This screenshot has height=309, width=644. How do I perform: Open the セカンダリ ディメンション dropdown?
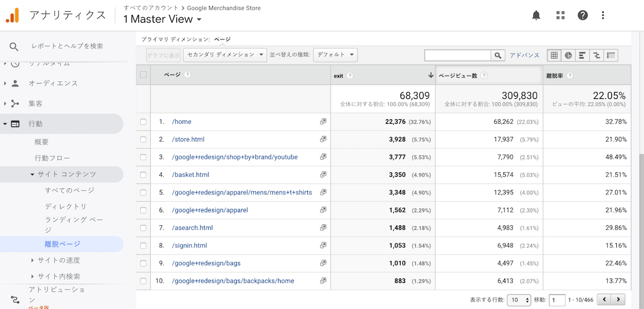225,55
